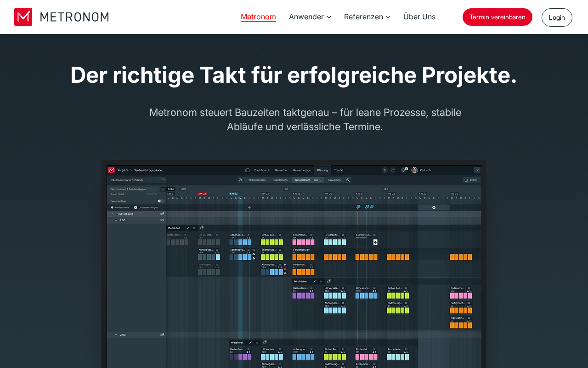Select the Planung tab
This screenshot has width=588, height=368.
(x=322, y=170)
